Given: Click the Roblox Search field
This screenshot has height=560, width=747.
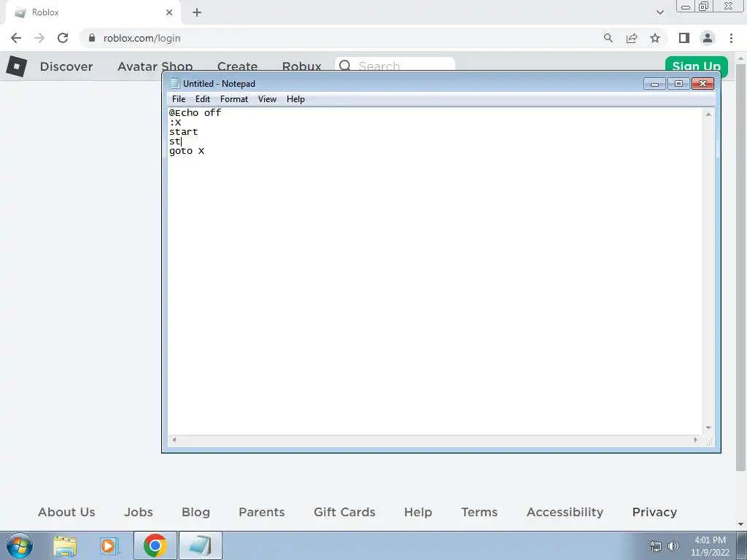Looking at the screenshot, I should [x=395, y=65].
